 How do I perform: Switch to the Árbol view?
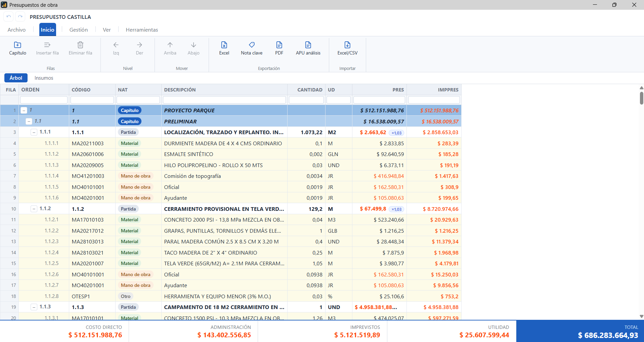coord(16,78)
